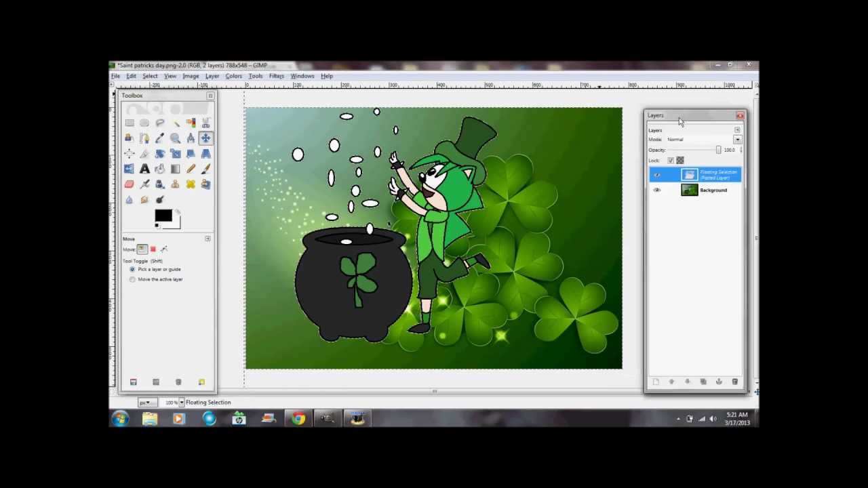Open the Colors menu
This screenshot has width=868, height=488.
[x=233, y=76]
